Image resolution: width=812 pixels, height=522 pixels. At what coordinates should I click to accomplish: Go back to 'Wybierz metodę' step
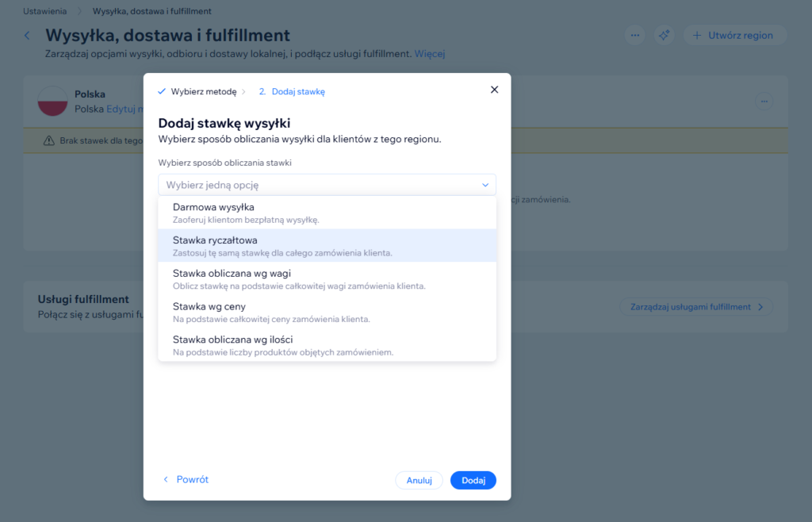(203, 91)
